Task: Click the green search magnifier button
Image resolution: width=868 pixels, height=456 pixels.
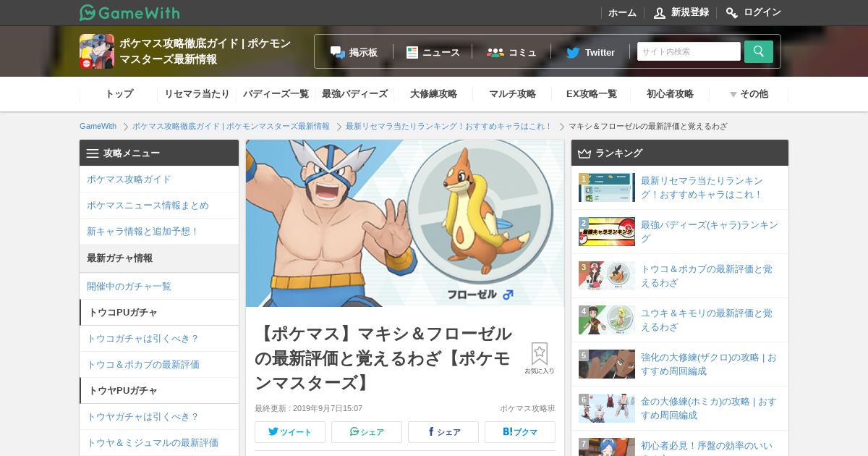Action: pos(759,51)
